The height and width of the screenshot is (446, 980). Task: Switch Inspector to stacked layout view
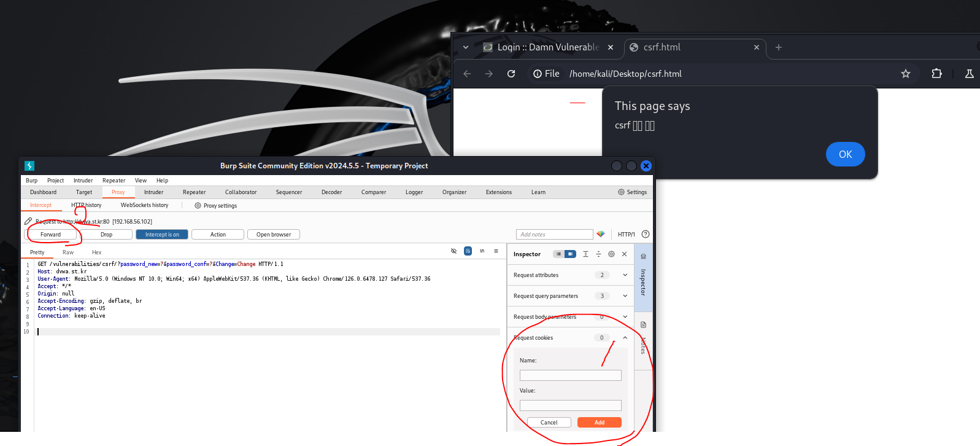pos(558,254)
